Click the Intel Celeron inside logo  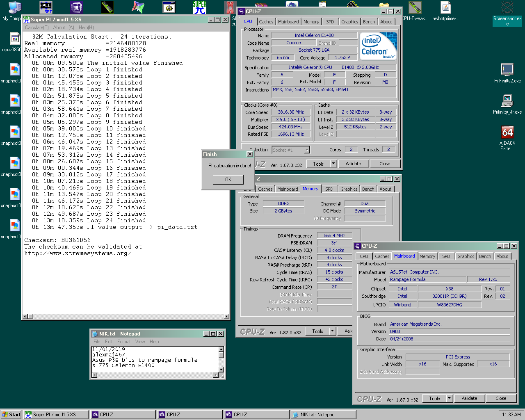click(379, 46)
